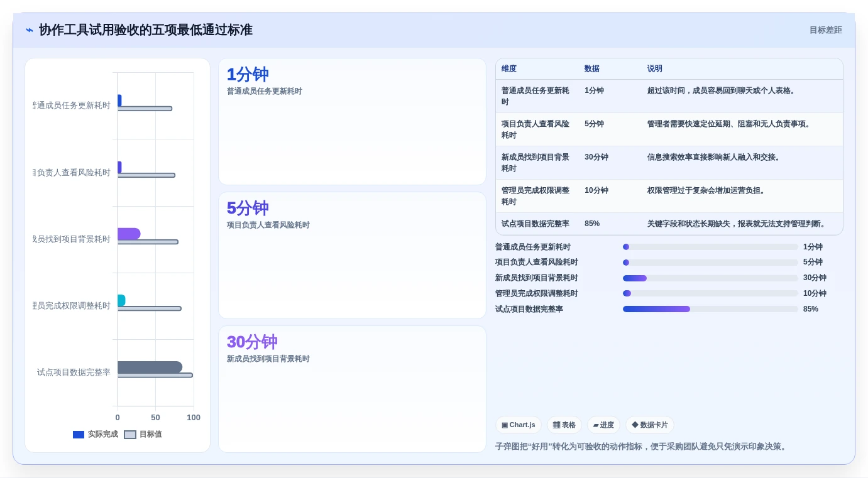Image resolution: width=868 pixels, height=478 pixels.
Task: Click the blue 实际完成 legend swatch
Action: 79,435
